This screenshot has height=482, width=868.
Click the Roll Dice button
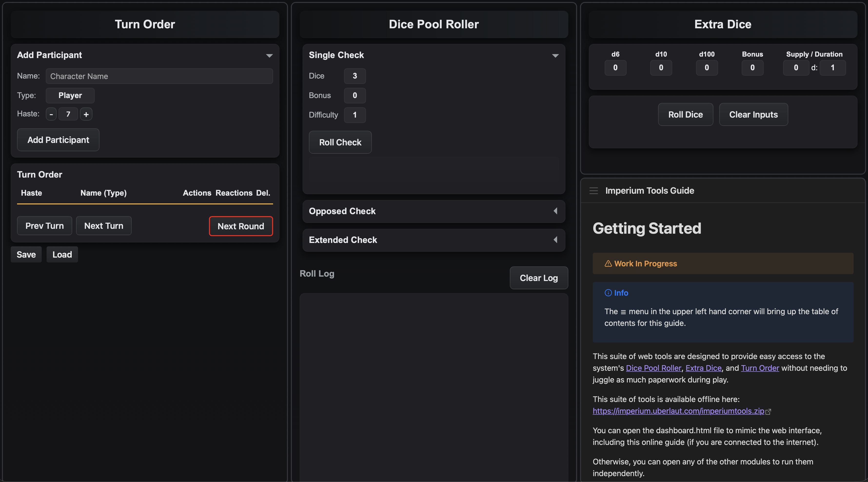tap(685, 115)
